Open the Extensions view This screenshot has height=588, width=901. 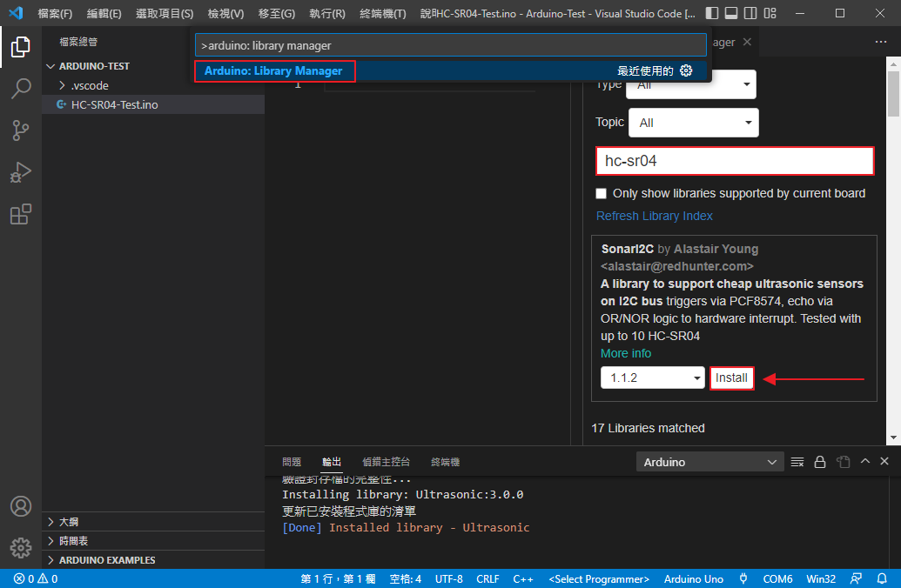21,214
